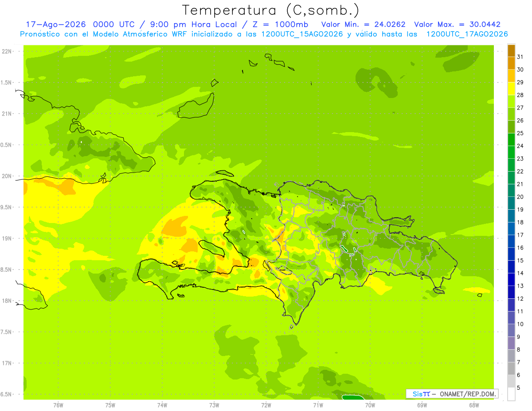Pick the bright green swatch between 24 and 25
Screen dimensions: 532x411
click(x=511, y=139)
